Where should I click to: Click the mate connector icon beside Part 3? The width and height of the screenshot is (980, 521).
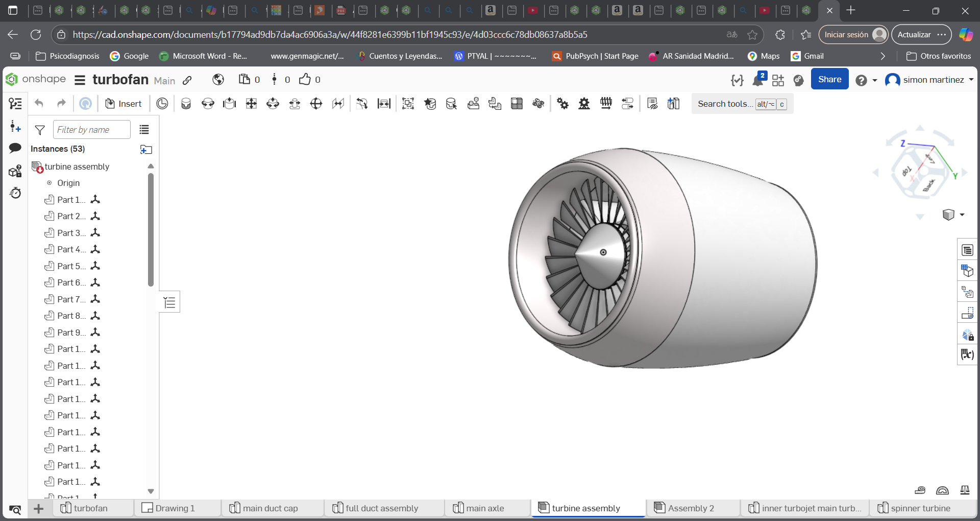click(95, 233)
